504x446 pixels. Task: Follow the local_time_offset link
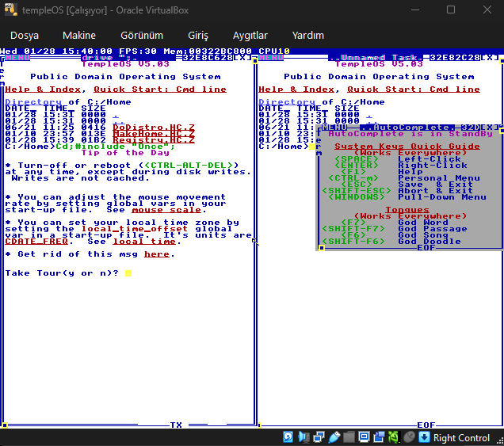135,229
